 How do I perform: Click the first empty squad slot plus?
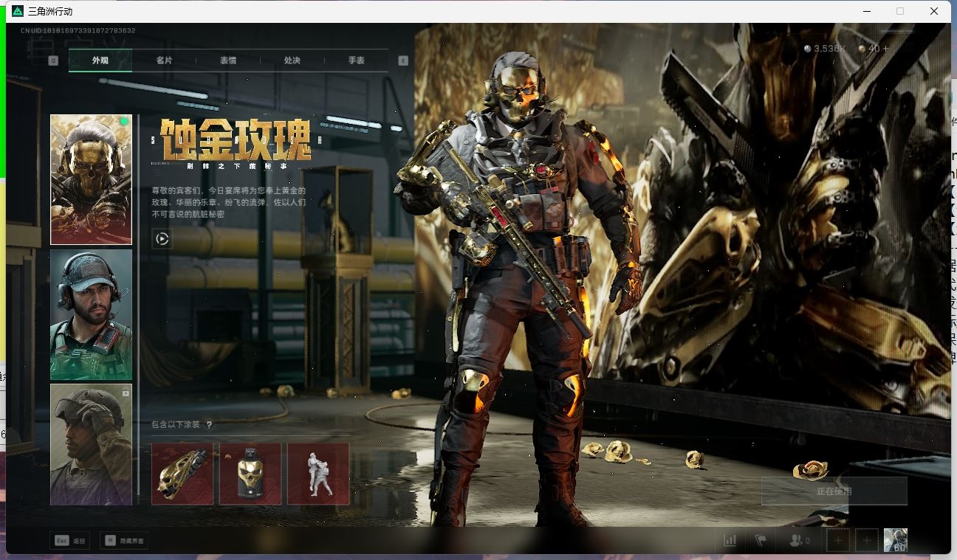(x=837, y=541)
